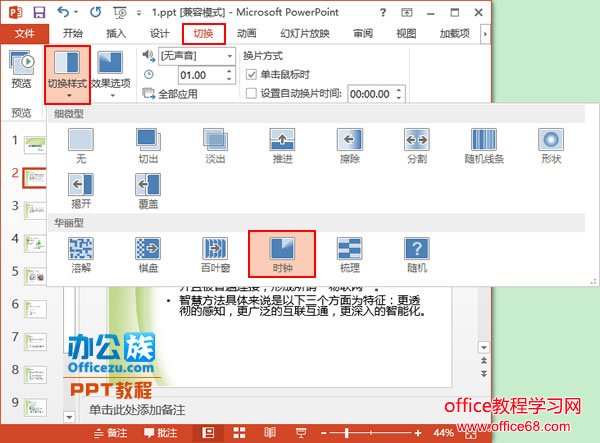Choose the 随机 random transition
Viewport: 600px width, 443px height.
(417, 255)
